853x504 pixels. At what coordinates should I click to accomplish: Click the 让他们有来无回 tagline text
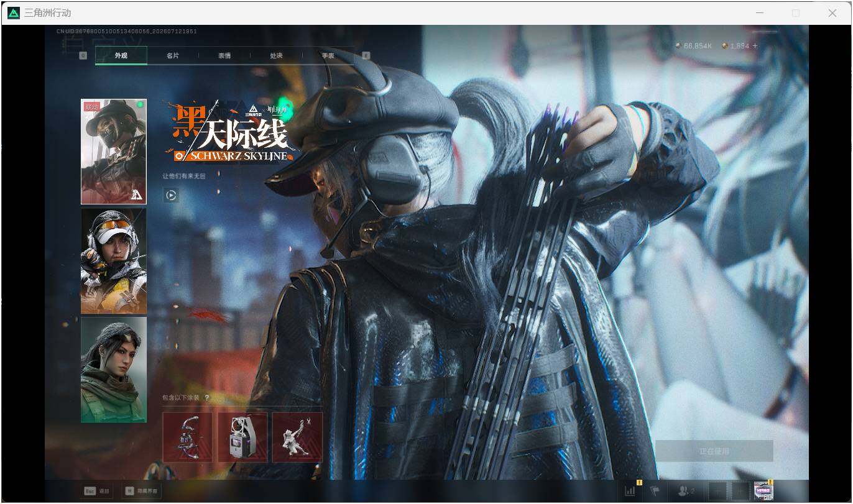[184, 176]
